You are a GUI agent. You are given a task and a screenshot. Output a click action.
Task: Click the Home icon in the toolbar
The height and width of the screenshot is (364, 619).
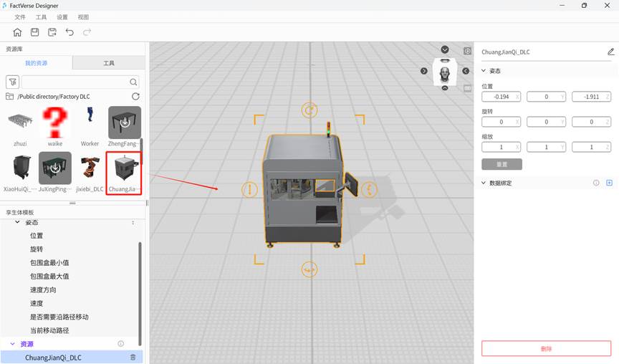pos(17,32)
